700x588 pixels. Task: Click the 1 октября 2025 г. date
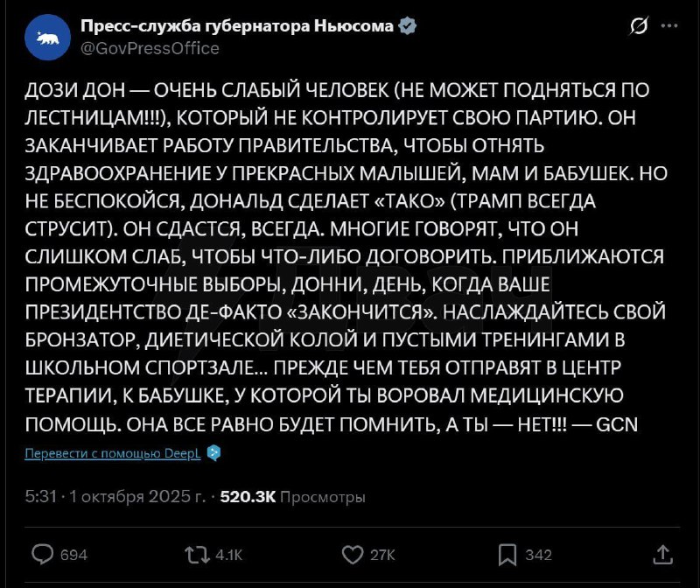tap(138, 497)
